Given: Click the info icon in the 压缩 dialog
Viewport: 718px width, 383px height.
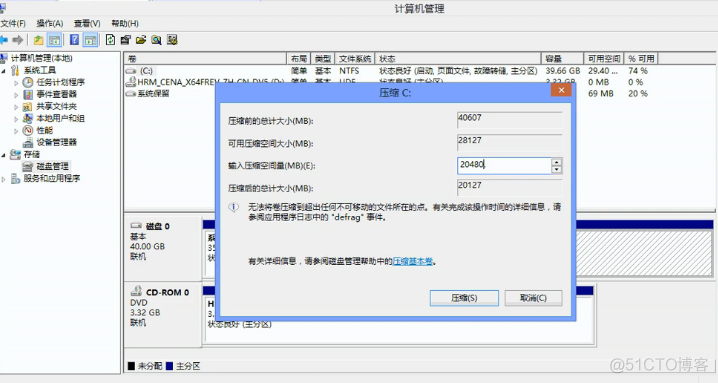Looking at the screenshot, I should [234, 208].
